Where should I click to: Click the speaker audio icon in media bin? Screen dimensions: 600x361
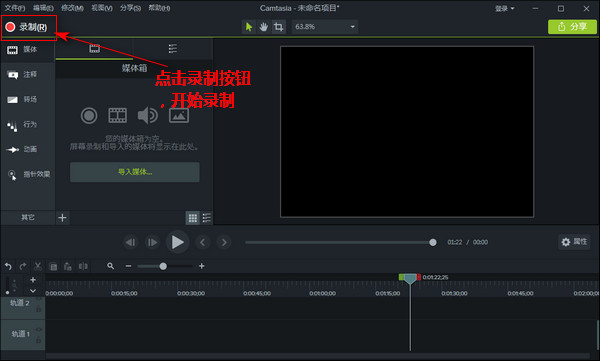point(147,116)
